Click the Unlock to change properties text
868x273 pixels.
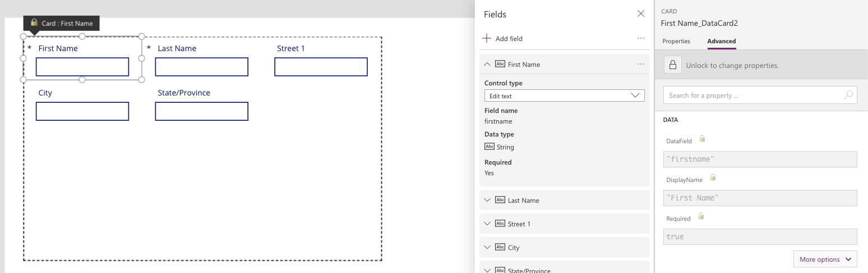[732, 65]
